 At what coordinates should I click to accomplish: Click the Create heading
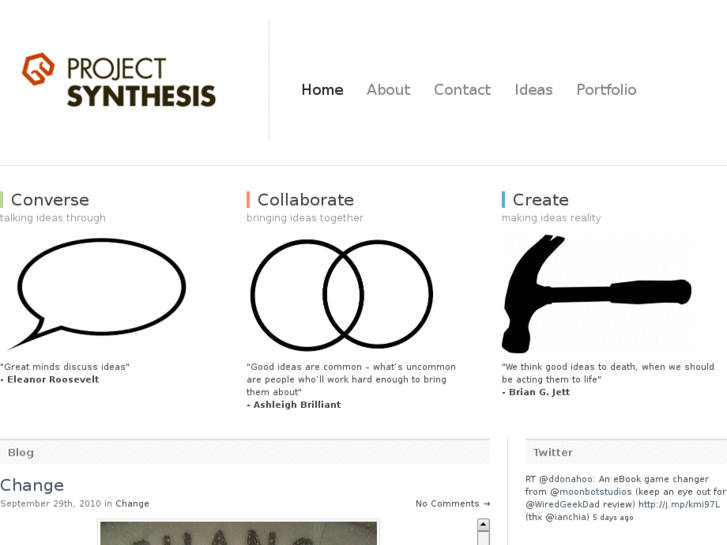click(540, 200)
